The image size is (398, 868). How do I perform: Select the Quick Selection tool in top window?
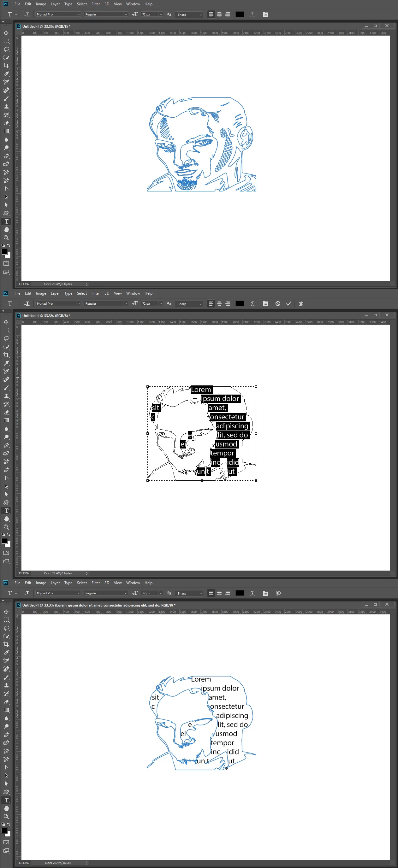tap(6, 57)
